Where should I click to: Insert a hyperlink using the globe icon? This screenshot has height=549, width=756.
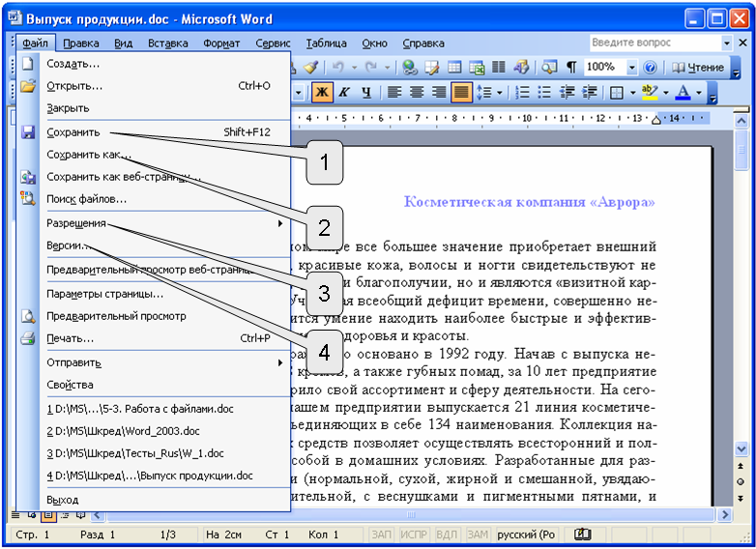click(410, 68)
